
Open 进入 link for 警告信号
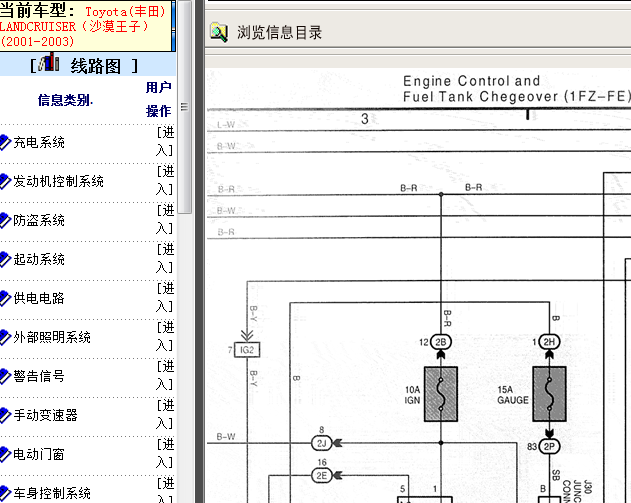(x=165, y=376)
